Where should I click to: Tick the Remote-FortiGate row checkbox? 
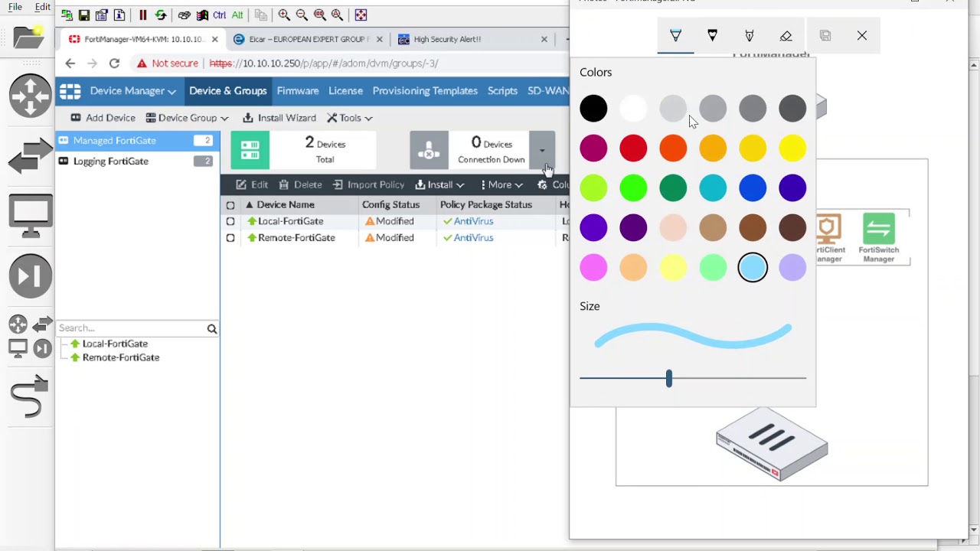pyautogui.click(x=230, y=238)
